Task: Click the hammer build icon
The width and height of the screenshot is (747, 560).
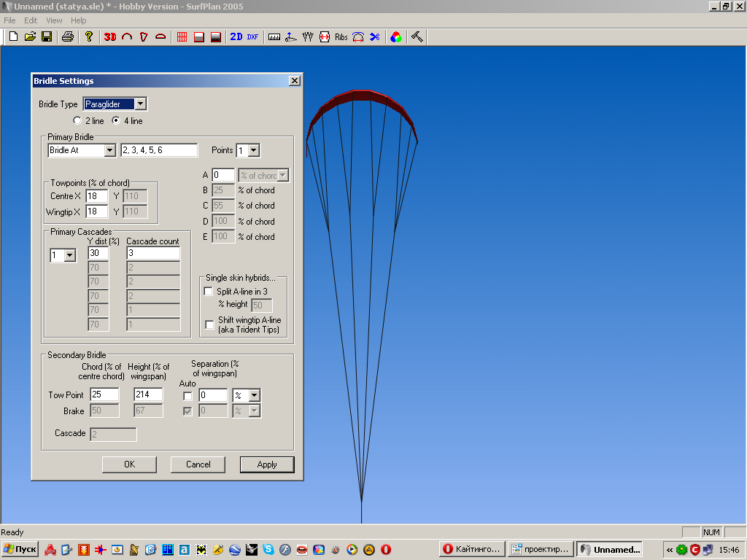Action: coord(417,36)
